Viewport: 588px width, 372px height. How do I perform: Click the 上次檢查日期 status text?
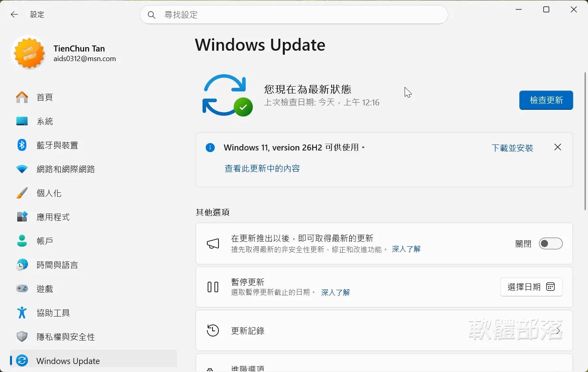pyautogui.click(x=322, y=103)
